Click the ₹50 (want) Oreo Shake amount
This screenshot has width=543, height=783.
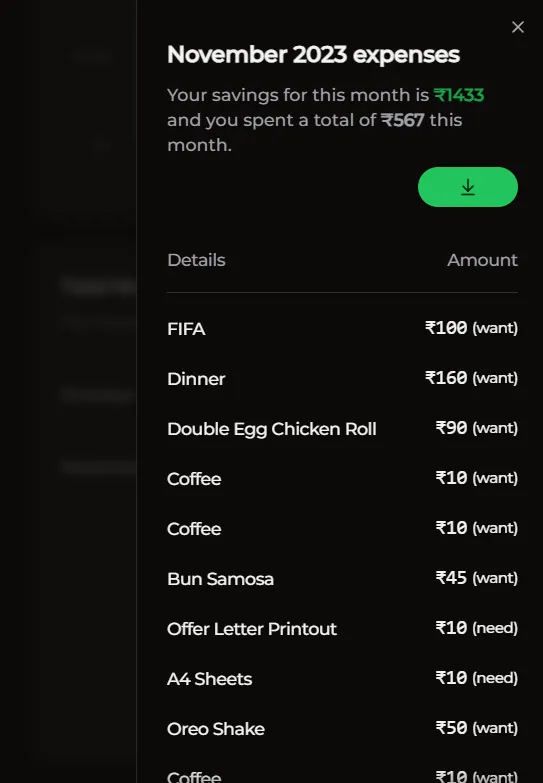pyautogui.click(x=477, y=728)
